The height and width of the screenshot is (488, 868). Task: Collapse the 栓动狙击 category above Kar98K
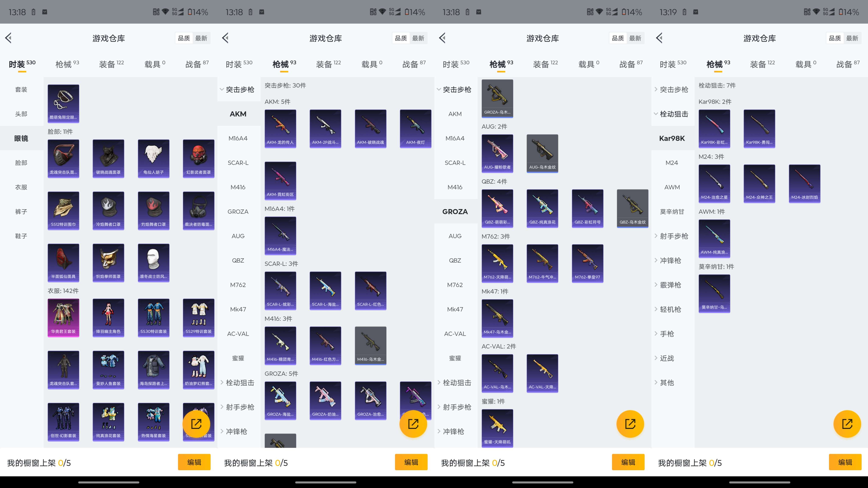pos(673,114)
